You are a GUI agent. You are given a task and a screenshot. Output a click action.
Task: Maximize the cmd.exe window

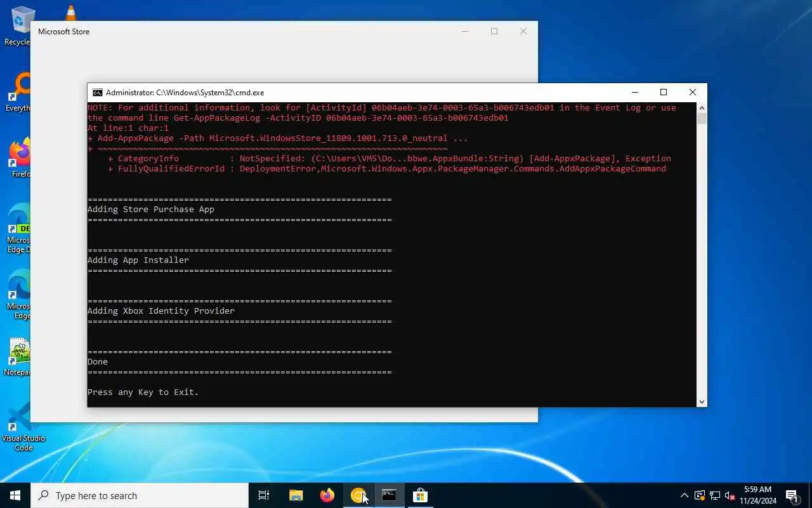(664, 92)
